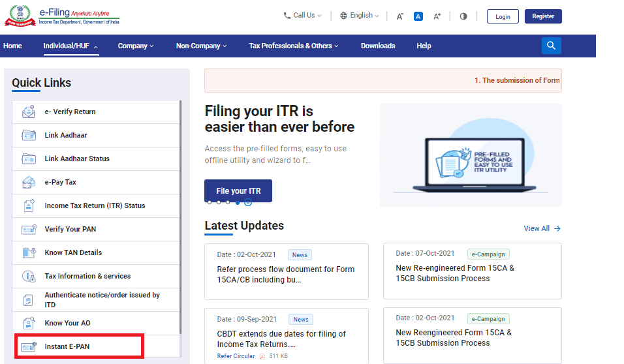Click the View All updates link

coord(542,229)
